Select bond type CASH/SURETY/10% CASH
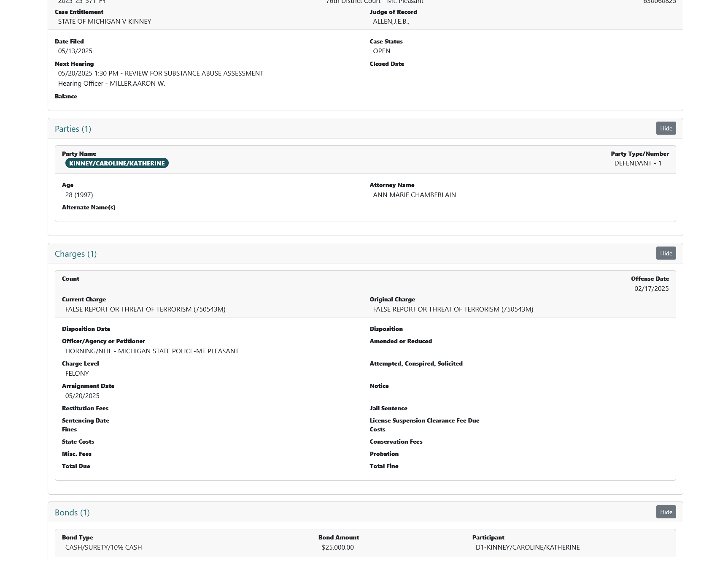 [104, 547]
